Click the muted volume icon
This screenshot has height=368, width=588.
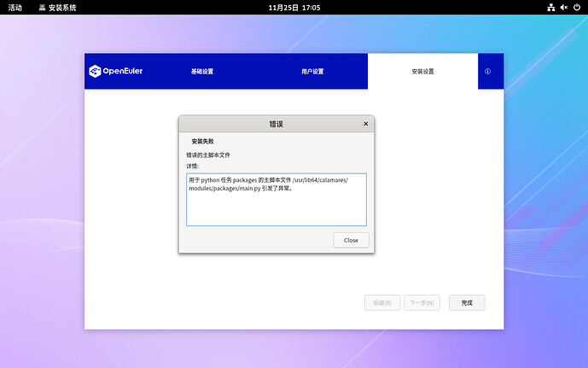(563, 8)
